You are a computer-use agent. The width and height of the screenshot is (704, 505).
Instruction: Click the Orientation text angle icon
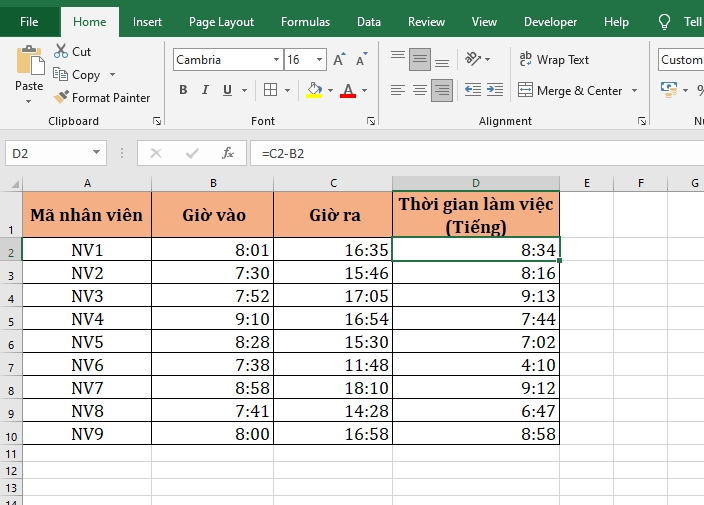(473, 60)
